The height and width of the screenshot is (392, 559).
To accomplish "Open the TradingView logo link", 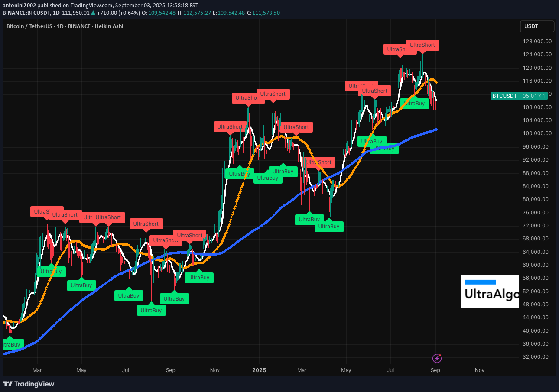I will click(29, 384).
